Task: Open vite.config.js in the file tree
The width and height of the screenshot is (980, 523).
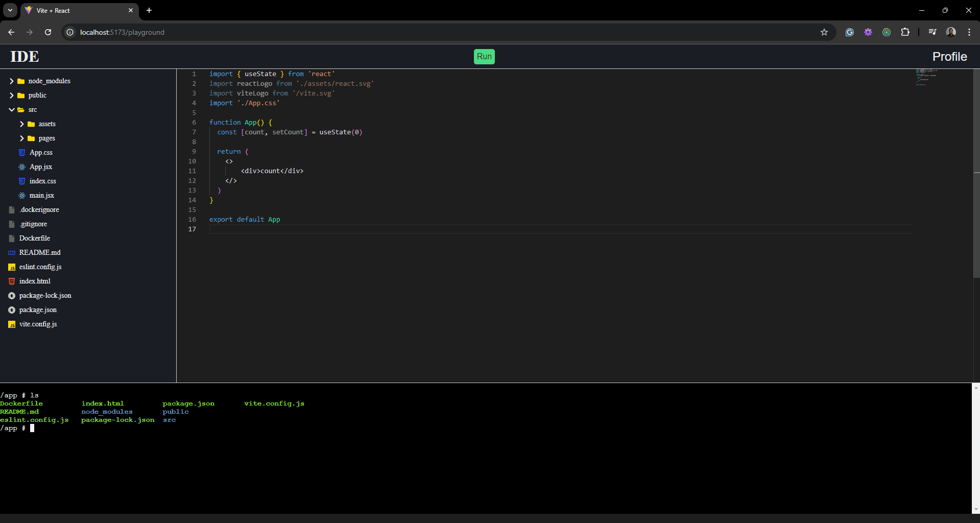Action: 38,324
